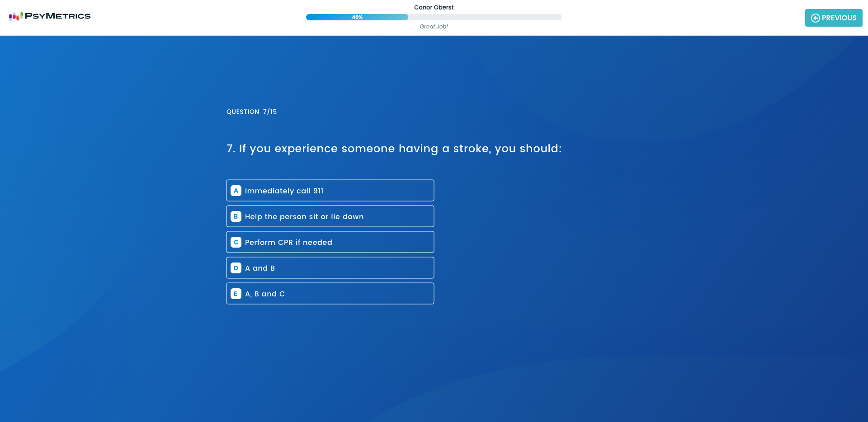Go back using the PREVIOUS button label

(x=839, y=18)
